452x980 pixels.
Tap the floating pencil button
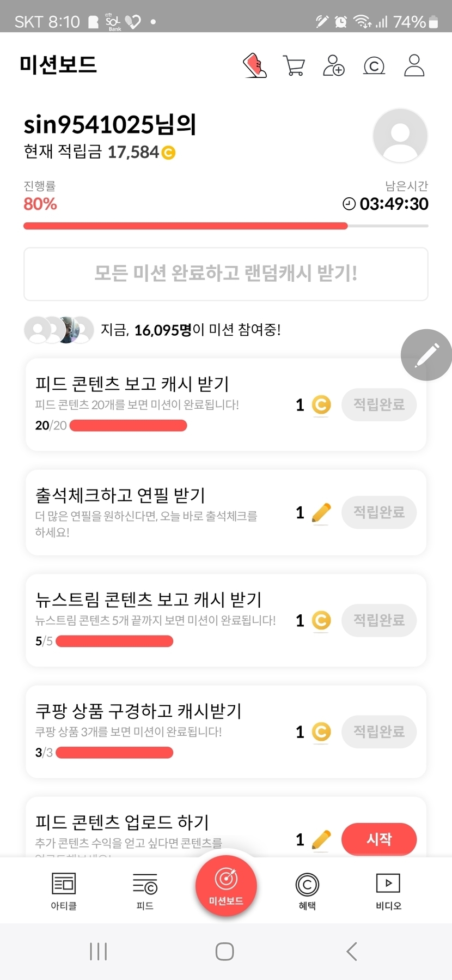click(426, 355)
